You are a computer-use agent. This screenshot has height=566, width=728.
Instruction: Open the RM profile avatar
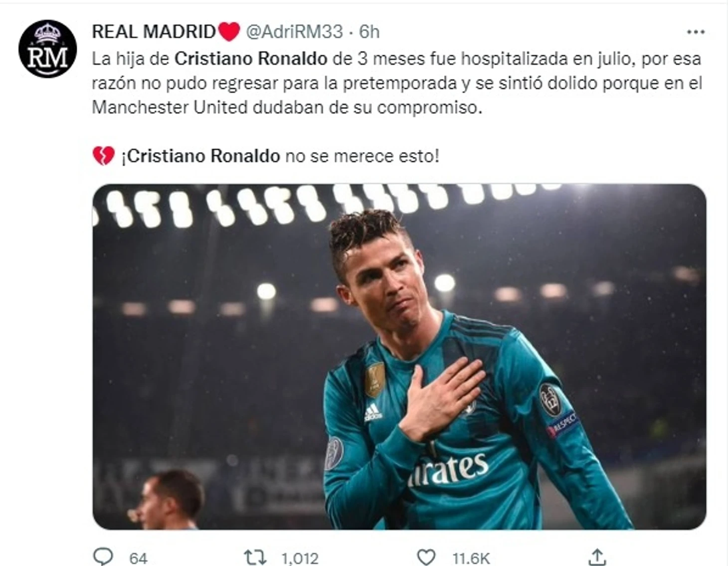[x=47, y=49]
